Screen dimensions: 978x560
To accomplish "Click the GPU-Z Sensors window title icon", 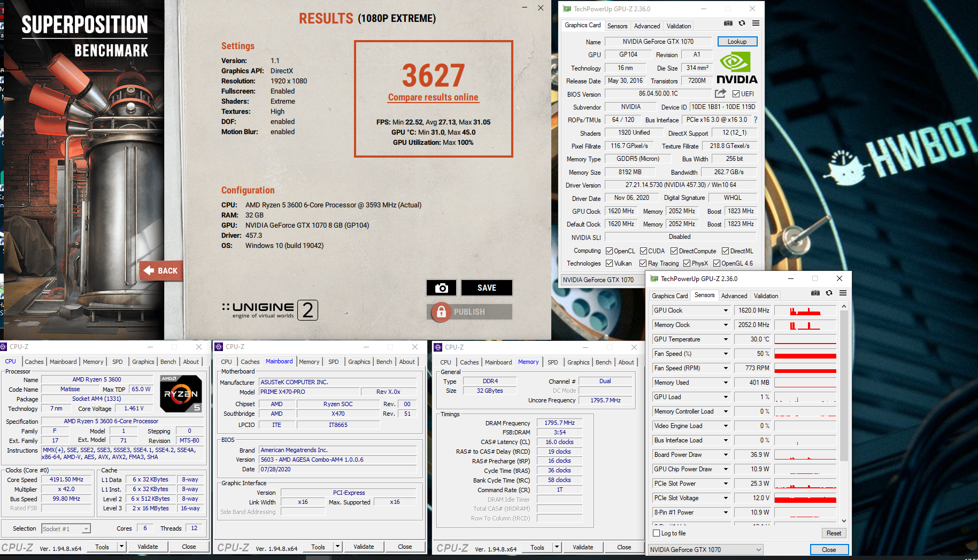I will tap(654, 279).
